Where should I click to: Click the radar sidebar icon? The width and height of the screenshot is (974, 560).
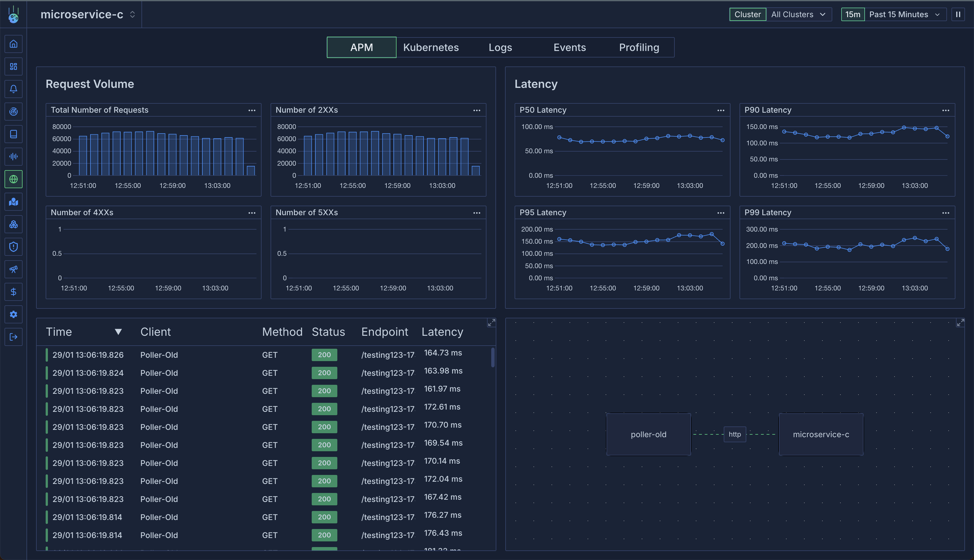(x=14, y=112)
